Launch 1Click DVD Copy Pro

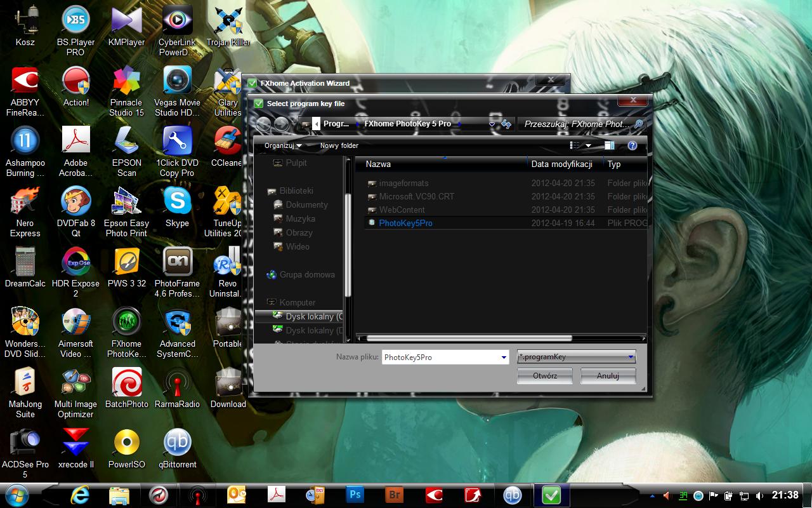pyautogui.click(x=177, y=151)
